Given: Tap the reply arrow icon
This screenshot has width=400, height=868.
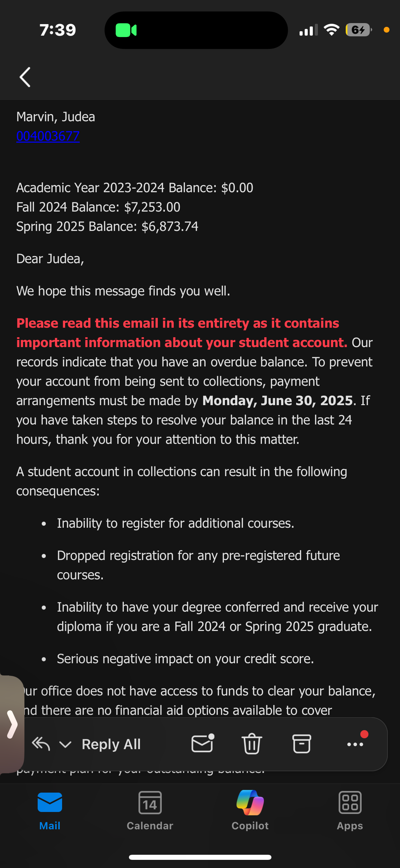Looking at the screenshot, I should click(41, 744).
